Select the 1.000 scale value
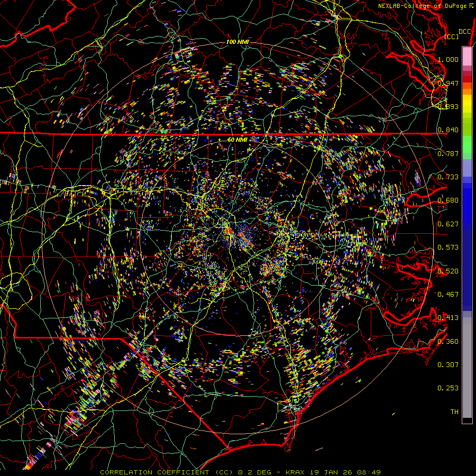Viewport: 476px width, 476px height. [x=448, y=59]
